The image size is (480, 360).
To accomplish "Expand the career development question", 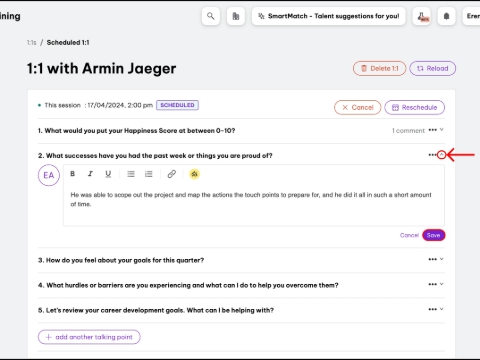I will coord(442,309).
